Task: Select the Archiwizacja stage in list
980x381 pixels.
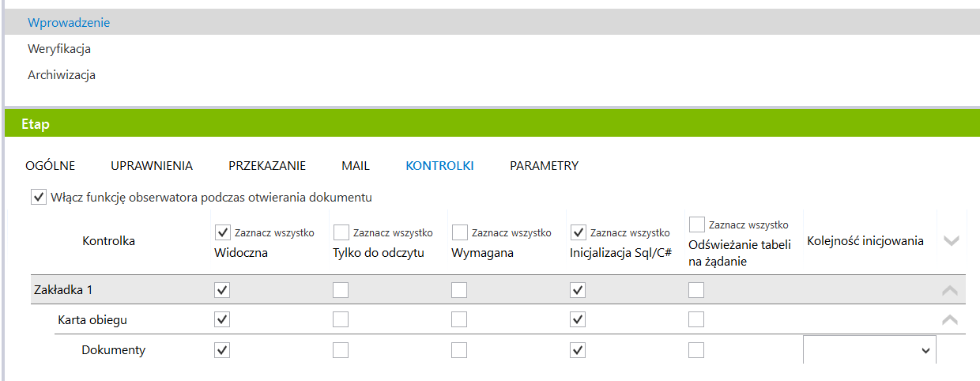Action: pos(62,75)
